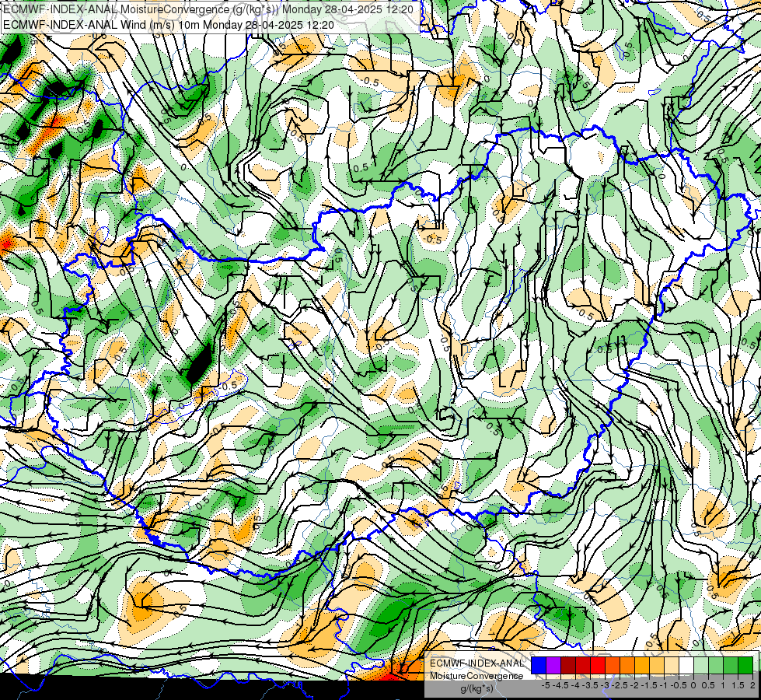Click the -2 tick label on the scale
Viewport: 761px width, 700px height.
pos(635,685)
